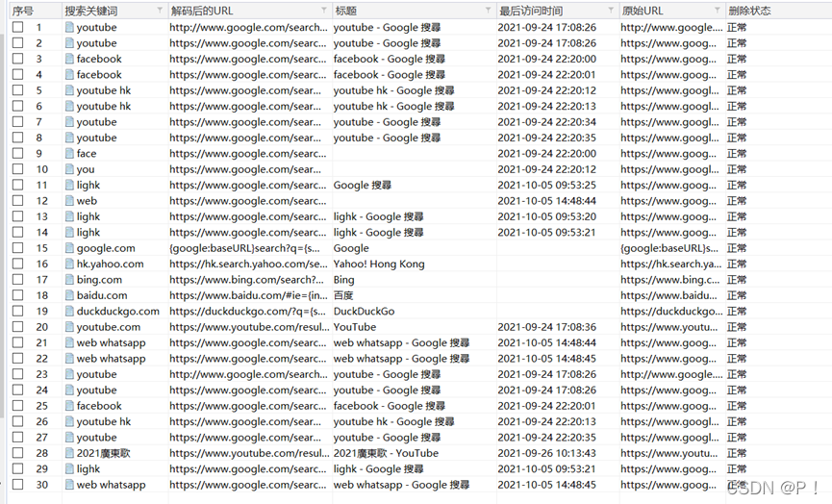Click the 删除状态 column header
The width and height of the screenshot is (832, 504).
(x=749, y=11)
